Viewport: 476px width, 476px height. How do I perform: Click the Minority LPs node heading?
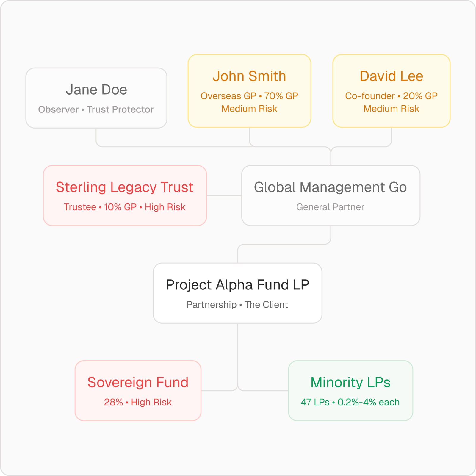350,382
